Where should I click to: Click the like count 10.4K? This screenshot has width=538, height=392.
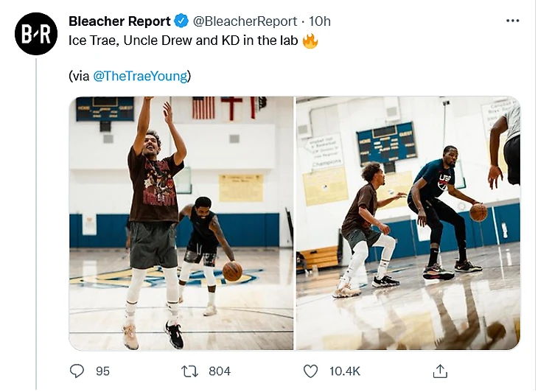[x=344, y=371]
